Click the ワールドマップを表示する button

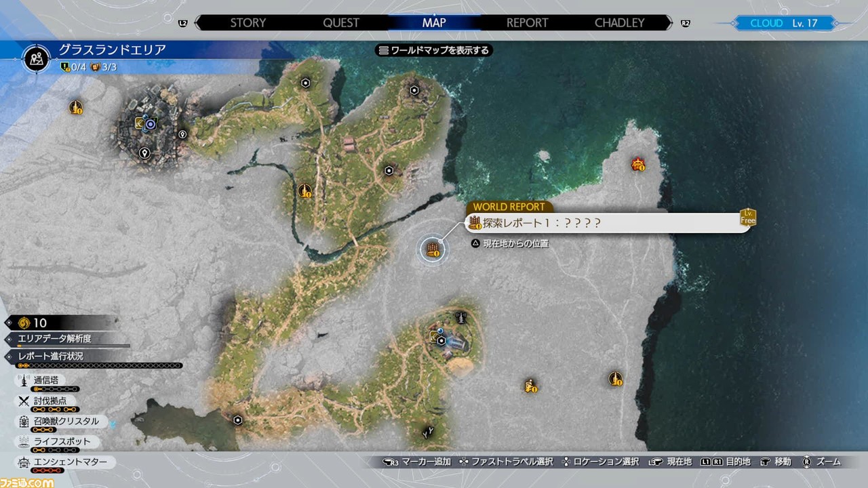pos(434,50)
